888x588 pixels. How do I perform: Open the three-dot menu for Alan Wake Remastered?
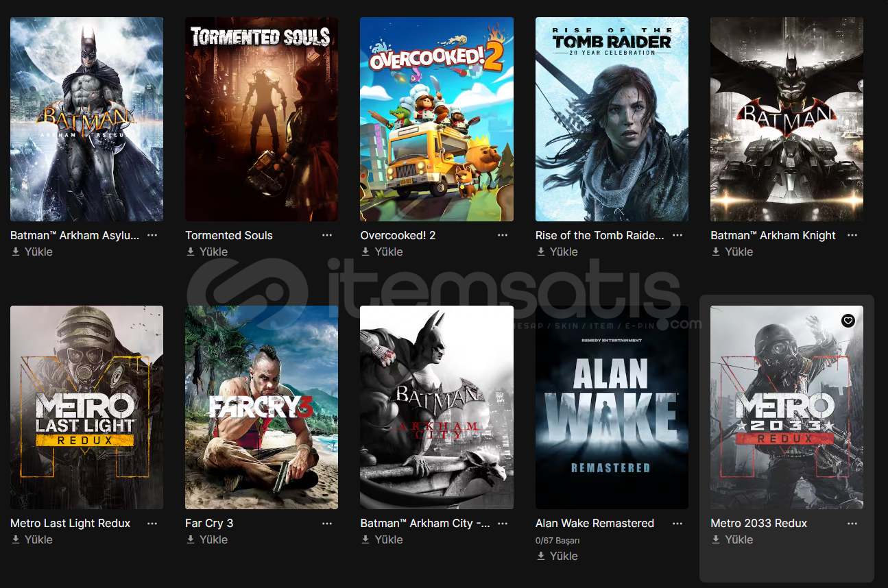coord(677,523)
